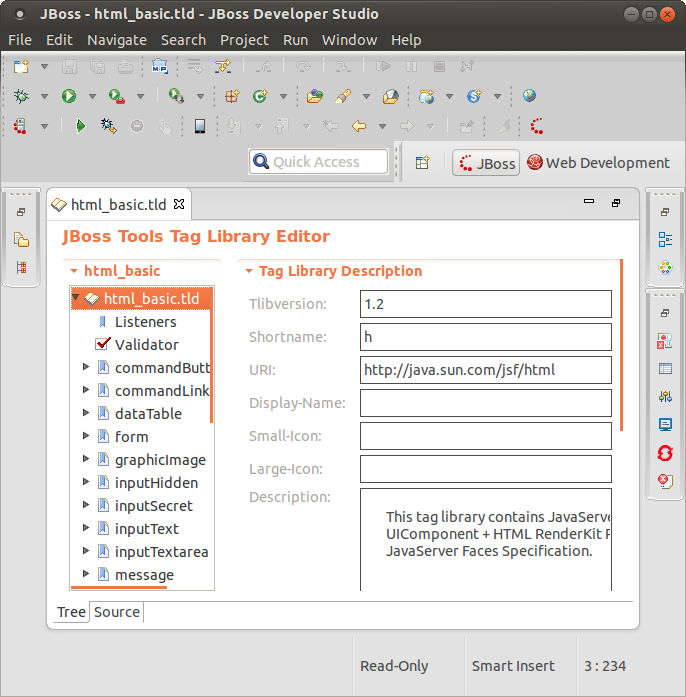
Task: Click the Properties table icon in right trim
Action: tap(665, 369)
